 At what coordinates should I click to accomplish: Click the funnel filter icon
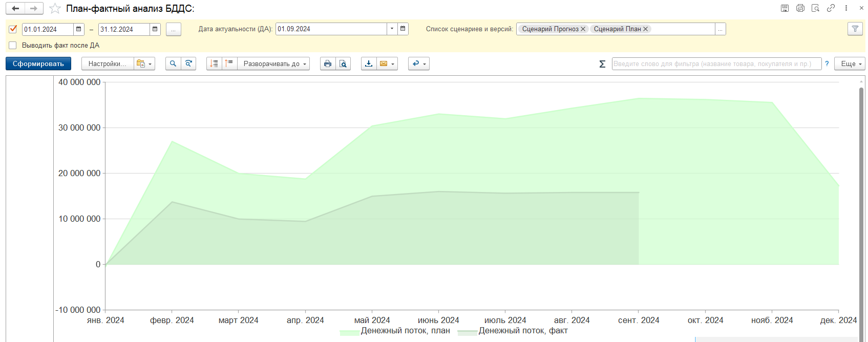(x=855, y=29)
